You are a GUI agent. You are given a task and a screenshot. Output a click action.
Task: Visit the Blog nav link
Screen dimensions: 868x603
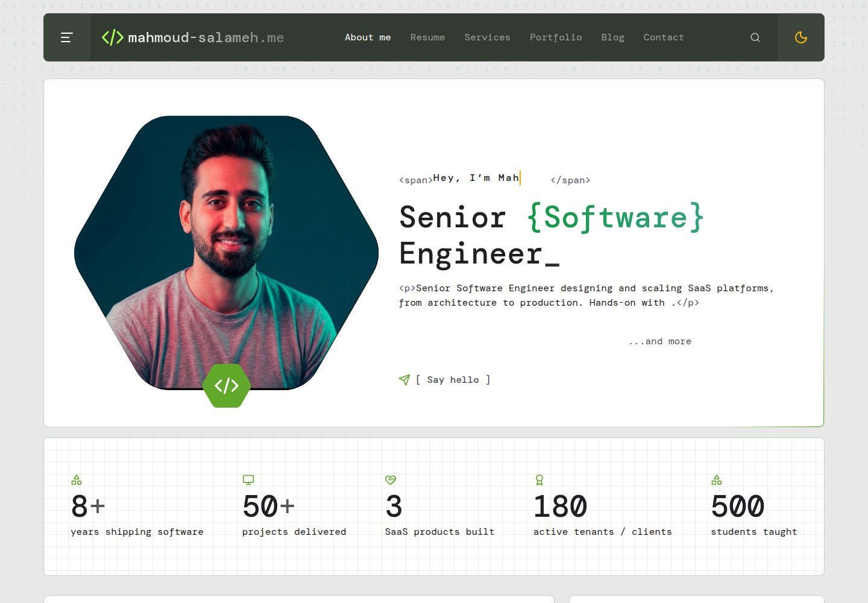(612, 37)
